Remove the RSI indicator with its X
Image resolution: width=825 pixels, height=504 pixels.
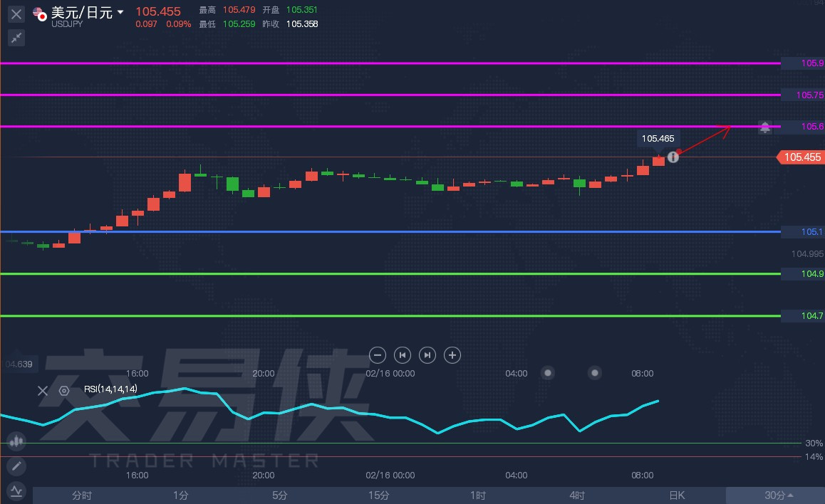(43, 391)
